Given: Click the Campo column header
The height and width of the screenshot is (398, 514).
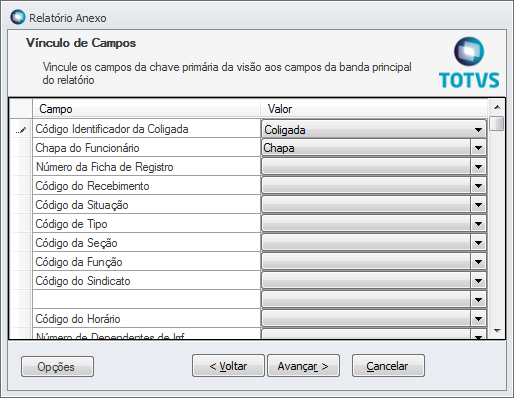Looking at the screenshot, I should pyautogui.click(x=146, y=109).
